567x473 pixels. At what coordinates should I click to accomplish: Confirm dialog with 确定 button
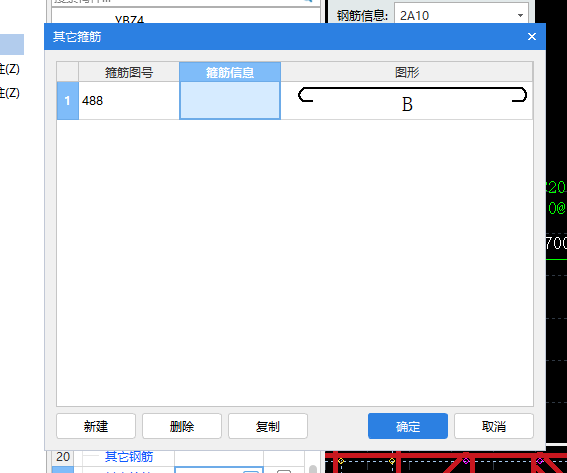point(408,426)
